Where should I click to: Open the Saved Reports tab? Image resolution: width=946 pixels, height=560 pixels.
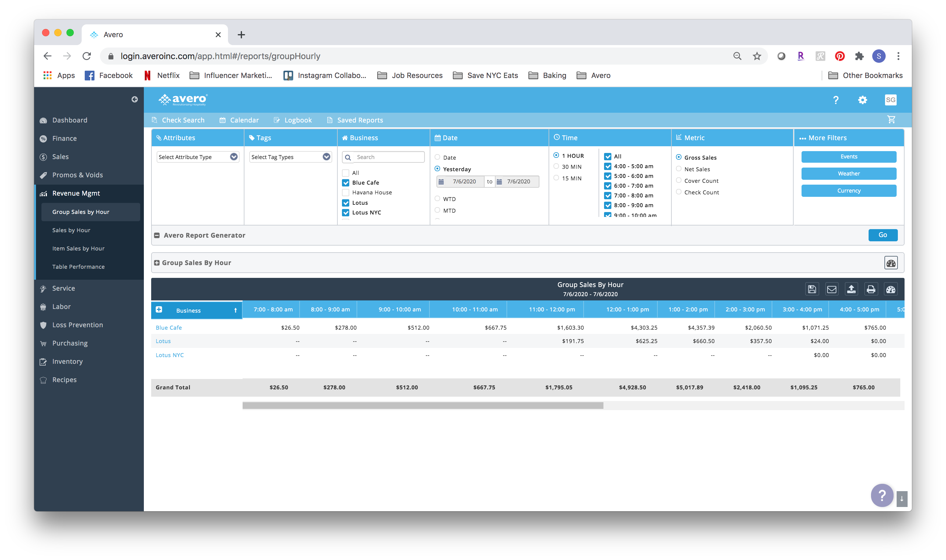coord(360,120)
